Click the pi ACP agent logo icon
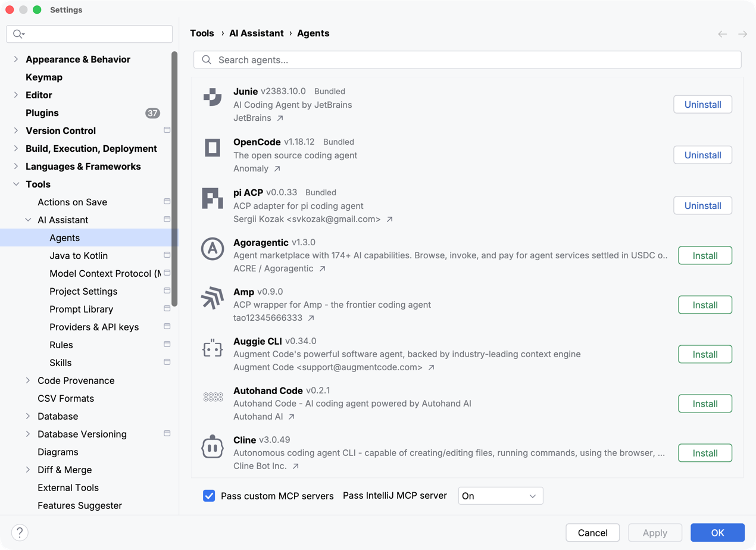The width and height of the screenshot is (756, 550). click(x=213, y=198)
